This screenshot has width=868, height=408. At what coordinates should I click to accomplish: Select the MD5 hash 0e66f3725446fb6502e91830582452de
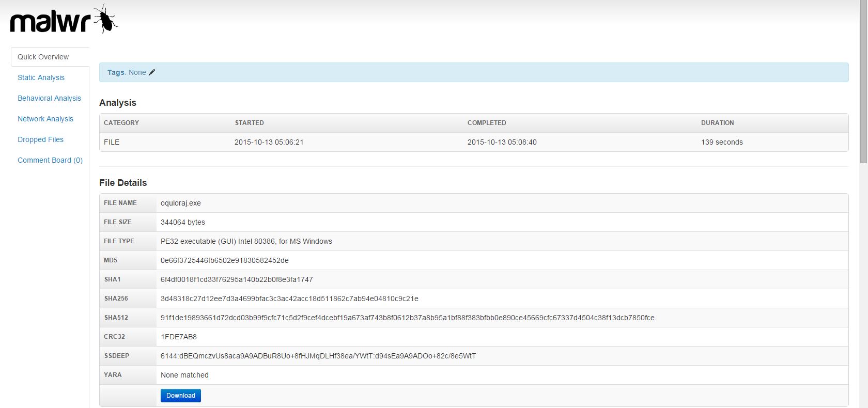coord(225,260)
